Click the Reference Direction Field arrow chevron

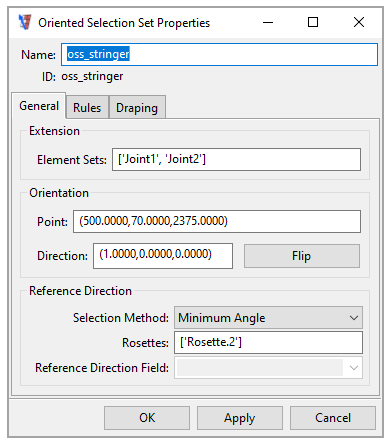point(354,368)
